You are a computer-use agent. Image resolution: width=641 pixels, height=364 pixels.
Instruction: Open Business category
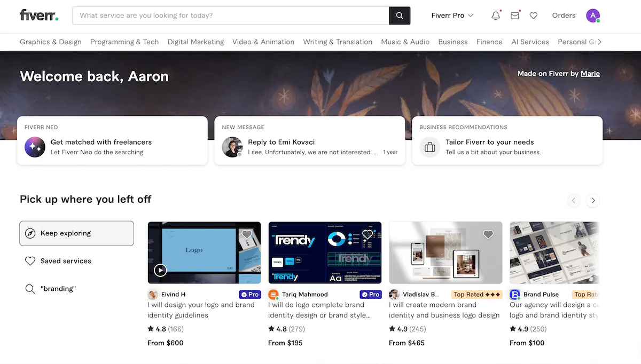click(x=453, y=42)
